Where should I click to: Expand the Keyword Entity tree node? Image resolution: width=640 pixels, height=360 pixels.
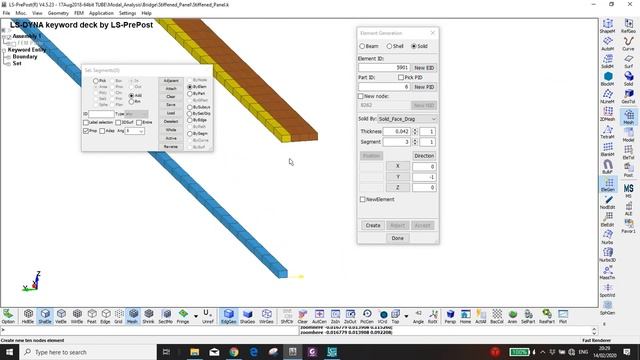[x=4, y=50]
